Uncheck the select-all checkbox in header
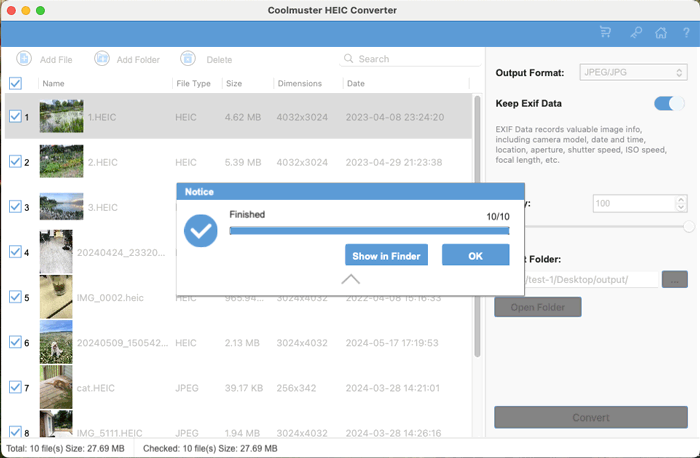This screenshot has height=458, width=700. pyautogui.click(x=15, y=83)
